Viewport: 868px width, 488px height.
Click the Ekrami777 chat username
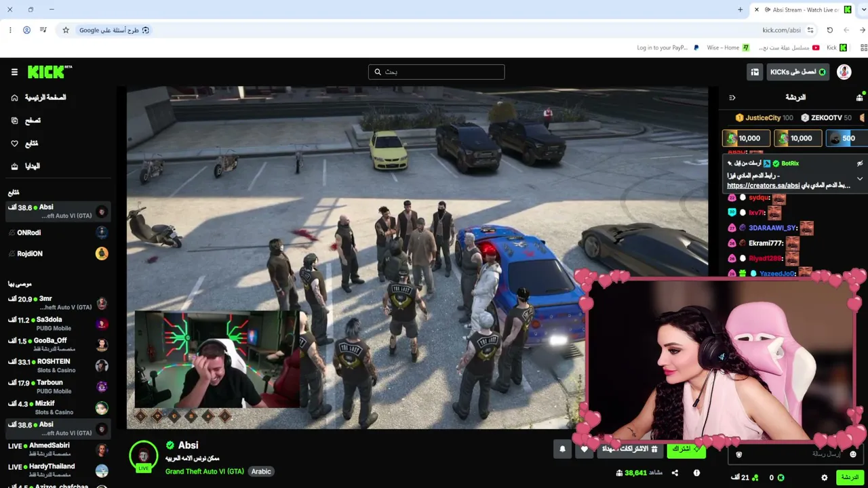pos(766,243)
